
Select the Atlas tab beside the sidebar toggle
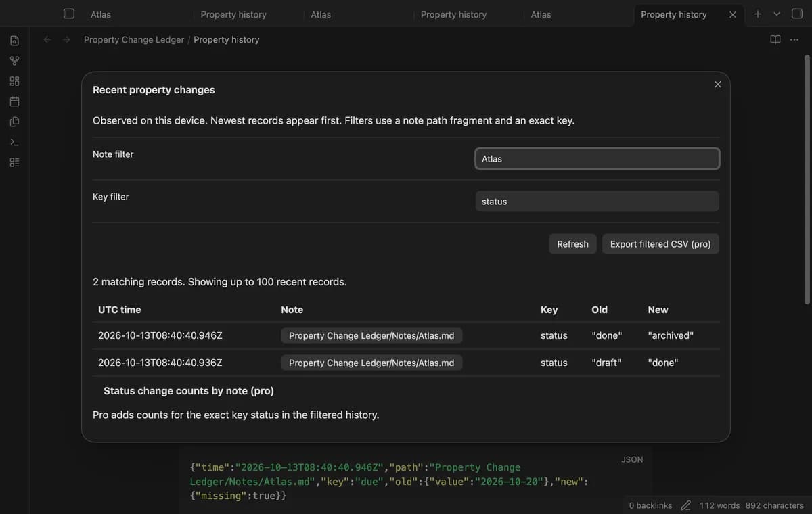click(x=101, y=14)
